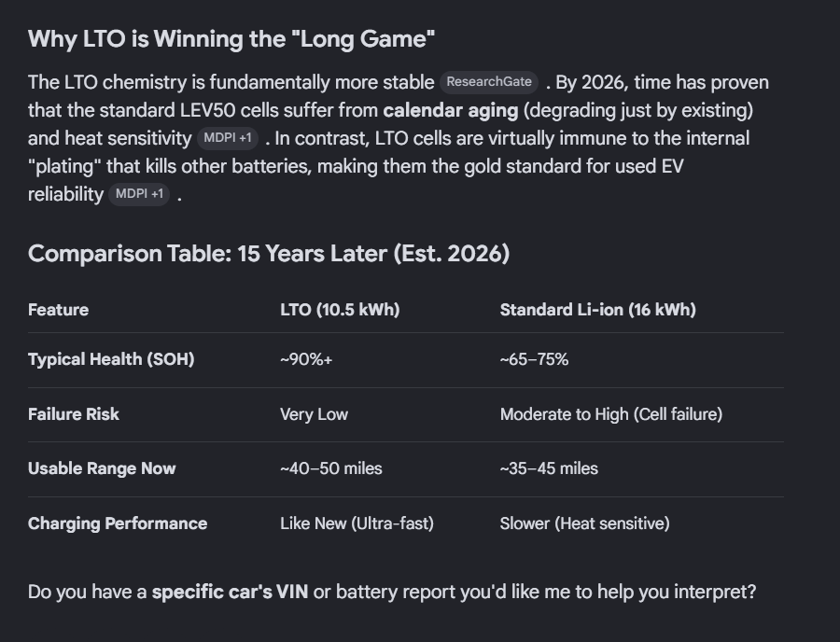Click the bold "specific car's VIN" text
840x642 pixels.
point(230,592)
